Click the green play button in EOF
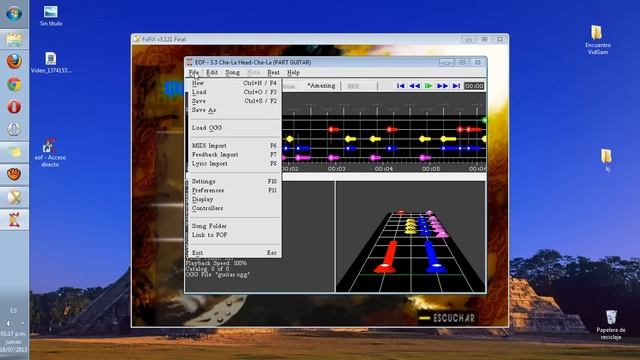Viewport: 640px width, 360px height. coord(428,86)
